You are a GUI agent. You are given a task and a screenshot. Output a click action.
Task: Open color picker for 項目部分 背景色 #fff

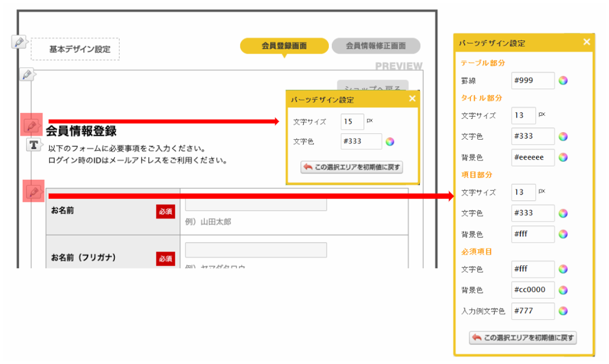tap(563, 234)
